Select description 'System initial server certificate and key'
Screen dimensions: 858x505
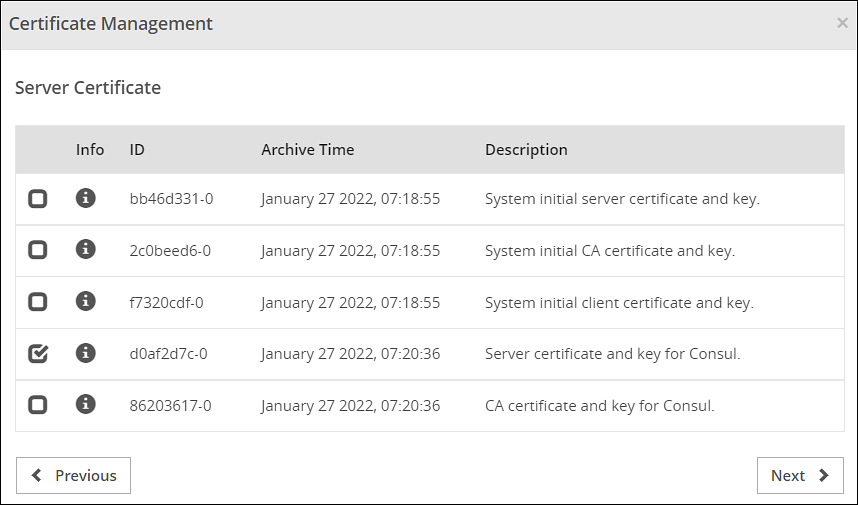(622, 199)
